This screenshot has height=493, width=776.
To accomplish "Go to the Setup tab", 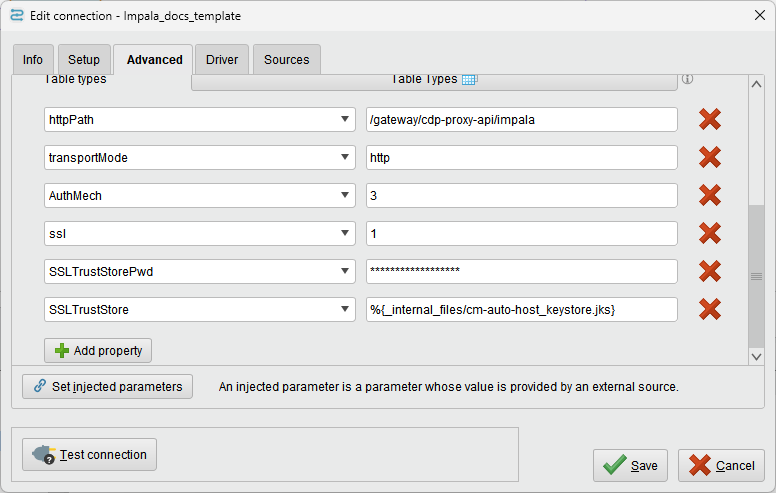I will (x=84, y=60).
